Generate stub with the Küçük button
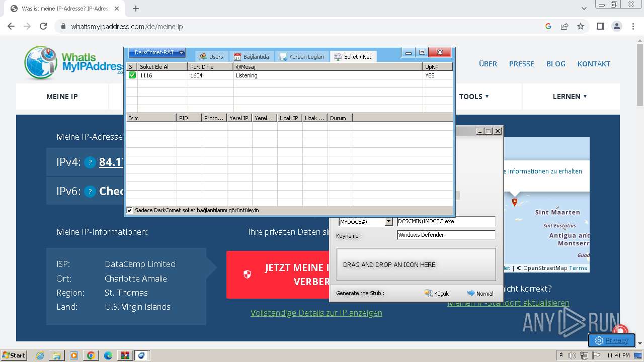Viewport: 644px width, 362px height. pyautogui.click(x=436, y=293)
